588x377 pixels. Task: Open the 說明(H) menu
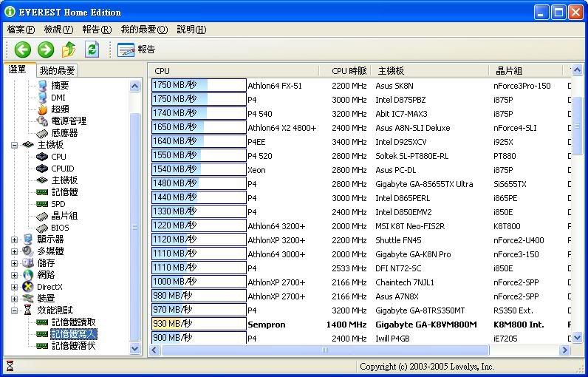[191, 30]
